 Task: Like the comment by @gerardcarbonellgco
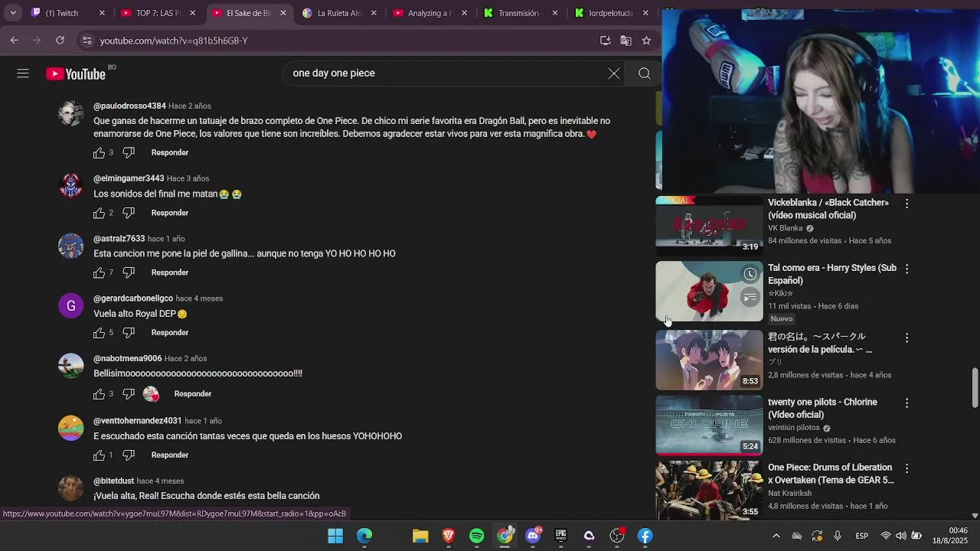(x=99, y=332)
